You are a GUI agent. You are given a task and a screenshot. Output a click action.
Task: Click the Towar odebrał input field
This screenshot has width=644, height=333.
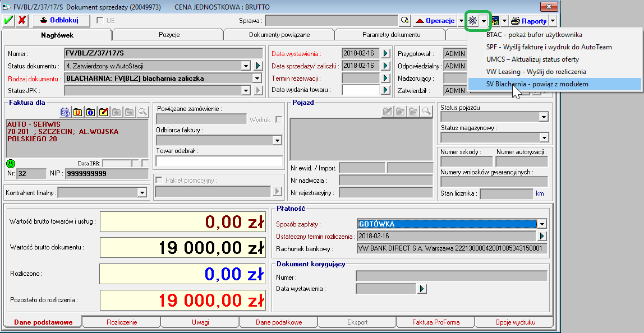click(x=219, y=161)
